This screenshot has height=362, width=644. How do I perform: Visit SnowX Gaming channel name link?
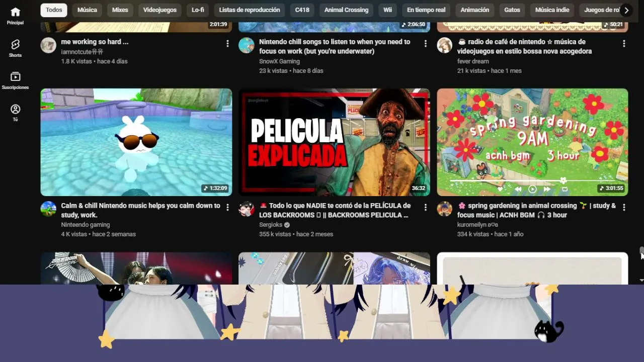click(x=279, y=61)
